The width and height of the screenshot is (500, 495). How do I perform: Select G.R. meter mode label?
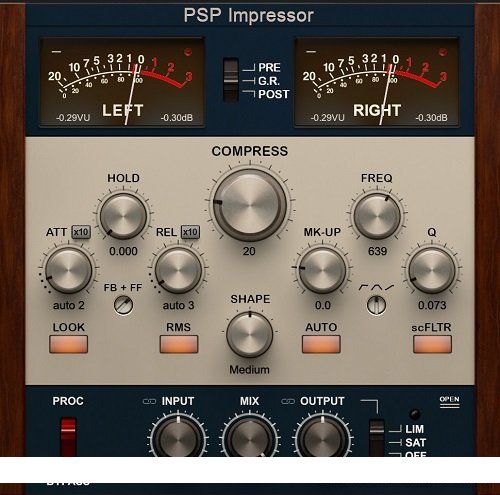(269, 81)
